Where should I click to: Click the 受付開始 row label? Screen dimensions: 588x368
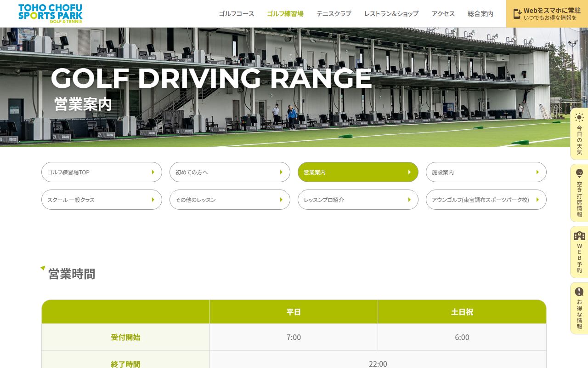coord(125,337)
